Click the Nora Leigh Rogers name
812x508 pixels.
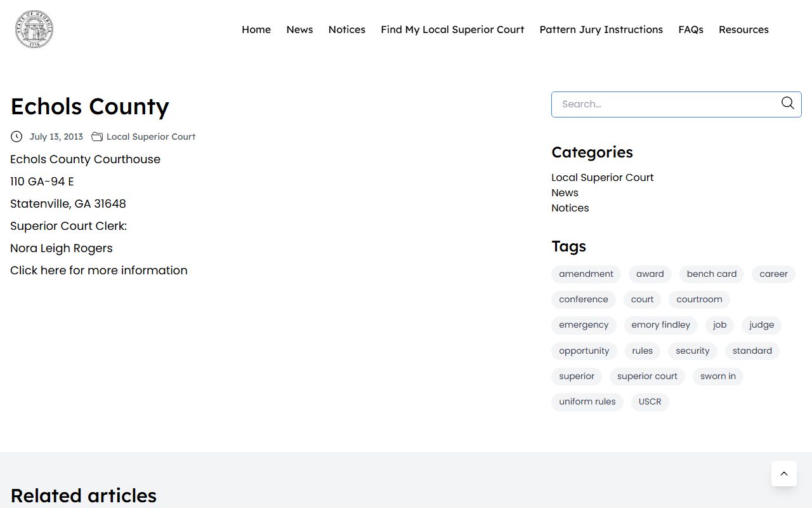(x=62, y=248)
